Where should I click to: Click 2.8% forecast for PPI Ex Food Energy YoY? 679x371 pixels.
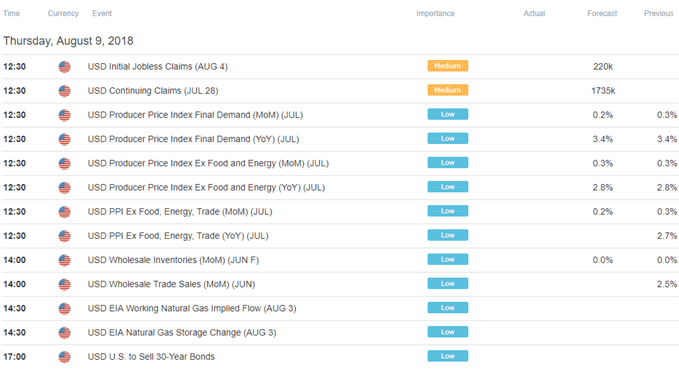603,188
